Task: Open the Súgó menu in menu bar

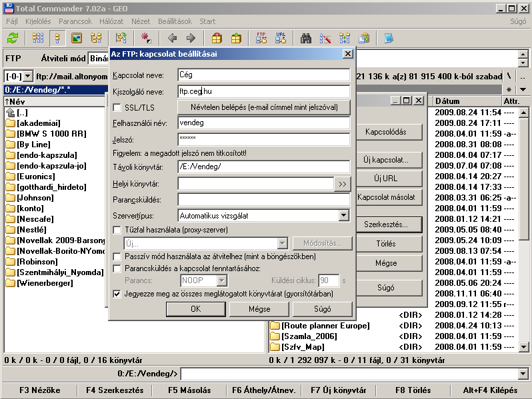Action: point(518,21)
